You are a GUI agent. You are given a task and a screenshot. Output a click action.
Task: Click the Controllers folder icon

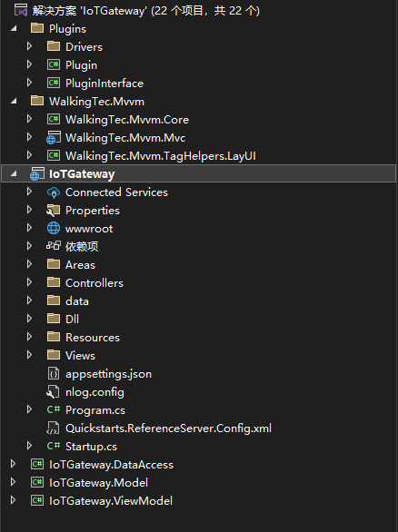point(54,282)
